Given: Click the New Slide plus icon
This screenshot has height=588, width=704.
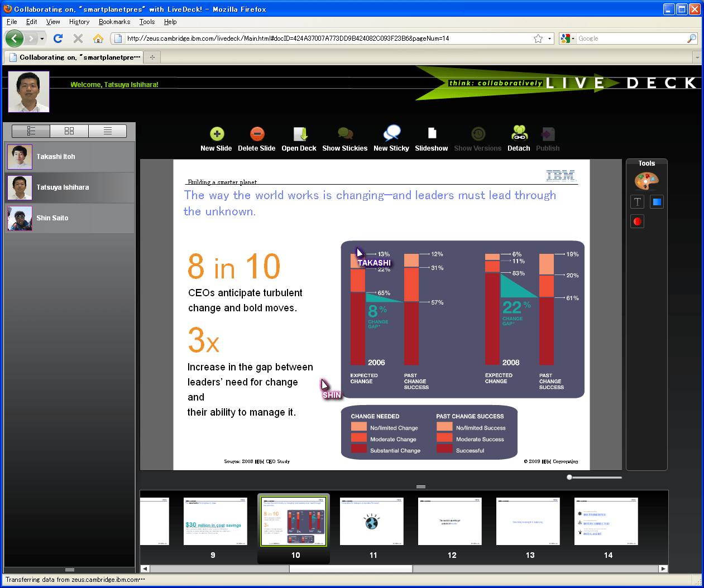Looking at the screenshot, I should pyautogui.click(x=217, y=134).
